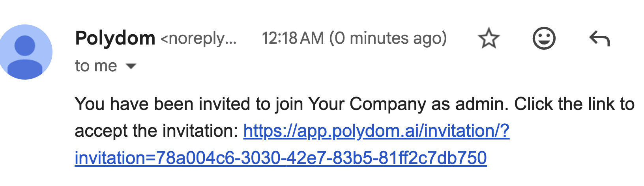This screenshot has height=186, width=644.
Task: Click the words 'Your Company' in body
Action: (367, 104)
